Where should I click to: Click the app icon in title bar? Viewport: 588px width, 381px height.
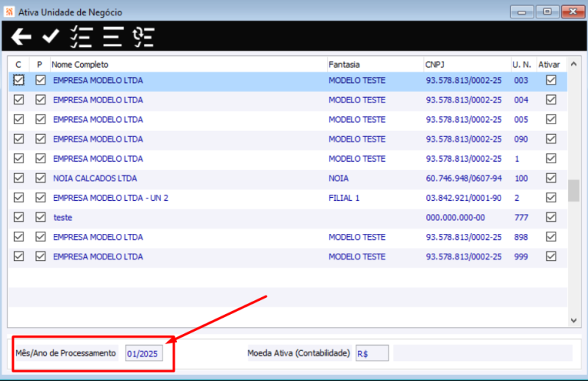[x=9, y=12]
